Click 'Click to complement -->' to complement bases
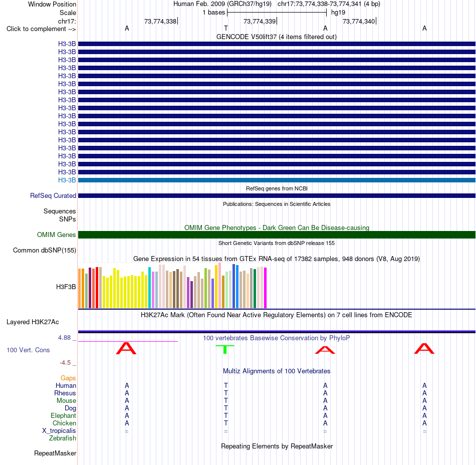Viewport: 476px width, 465px height. pyautogui.click(x=41, y=29)
